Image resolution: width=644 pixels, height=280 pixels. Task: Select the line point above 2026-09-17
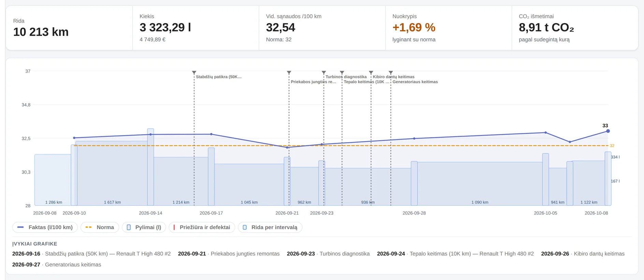211,134
